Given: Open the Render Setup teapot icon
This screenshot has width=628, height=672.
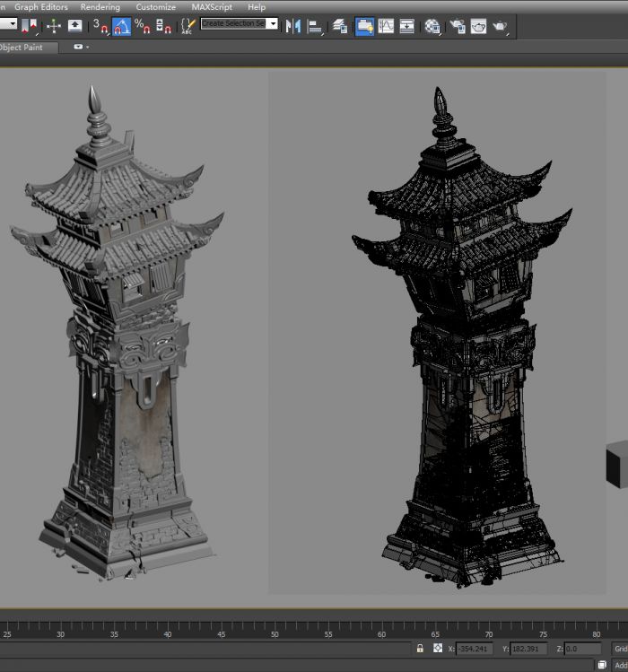Looking at the screenshot, I should (x=458, y=26).
